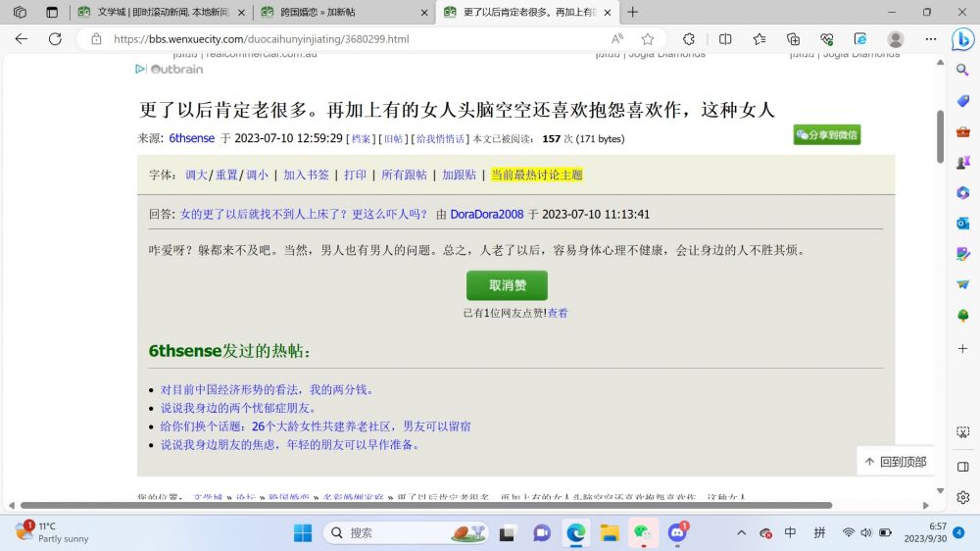
Task: Open the browser Extensions puzzle icon
Action: pos(689,39)
